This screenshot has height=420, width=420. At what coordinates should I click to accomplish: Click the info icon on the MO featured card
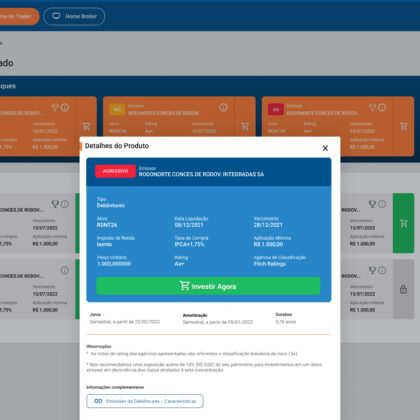(x=223, y=107)
